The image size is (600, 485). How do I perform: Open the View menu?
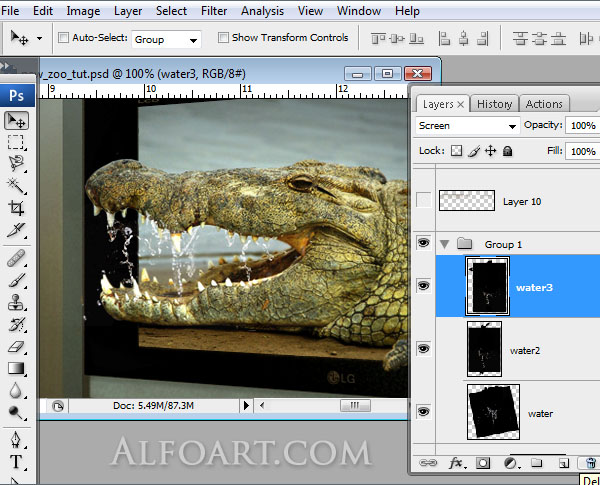(x=310, y=11)
